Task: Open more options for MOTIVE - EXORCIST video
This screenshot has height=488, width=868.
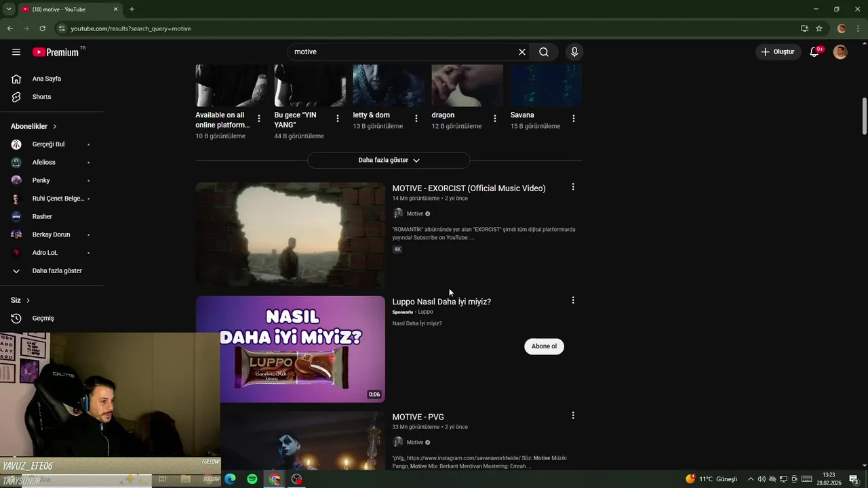Action: [573, 187]
